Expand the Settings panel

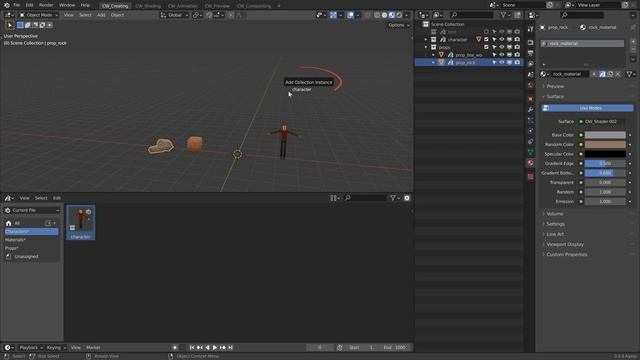point(555,224)
